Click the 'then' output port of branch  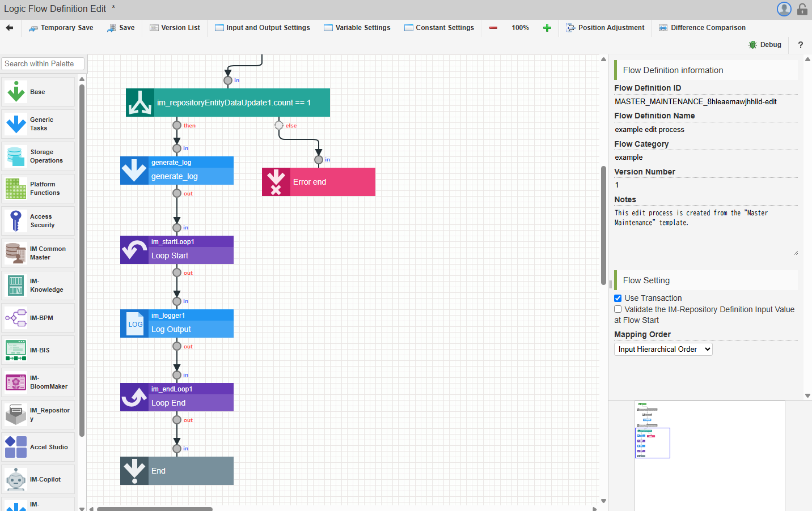click(x=177, y=125)
